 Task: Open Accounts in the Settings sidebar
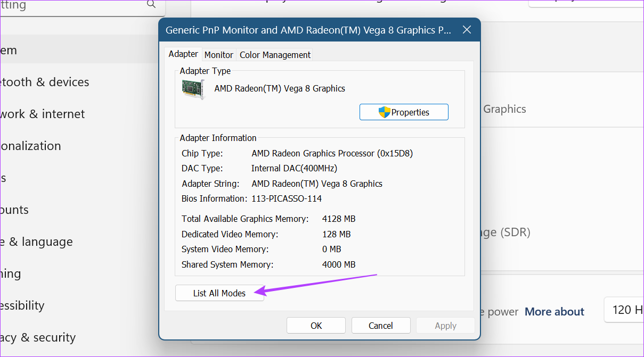pyautogui.click(x=14, y=210)
